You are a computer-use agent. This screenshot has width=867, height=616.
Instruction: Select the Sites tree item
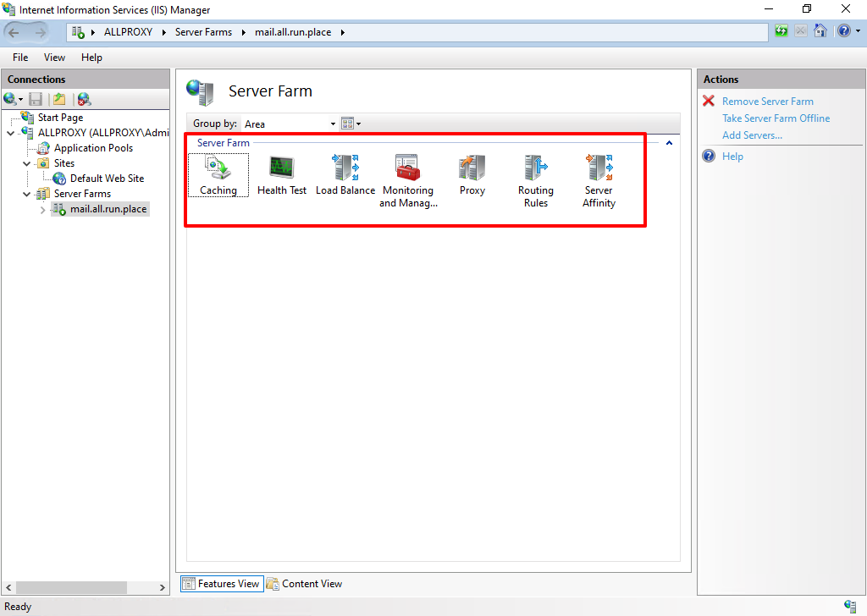[x=64, y=163]
